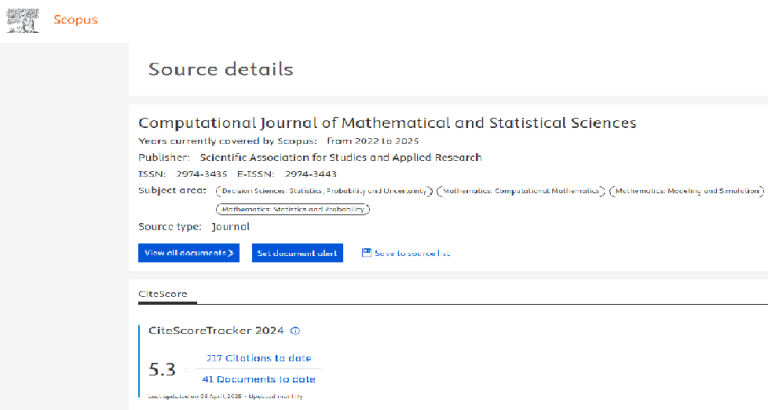
Task: Select the Modeling and Simulation subject tag
Action: [x=688, y=190]
